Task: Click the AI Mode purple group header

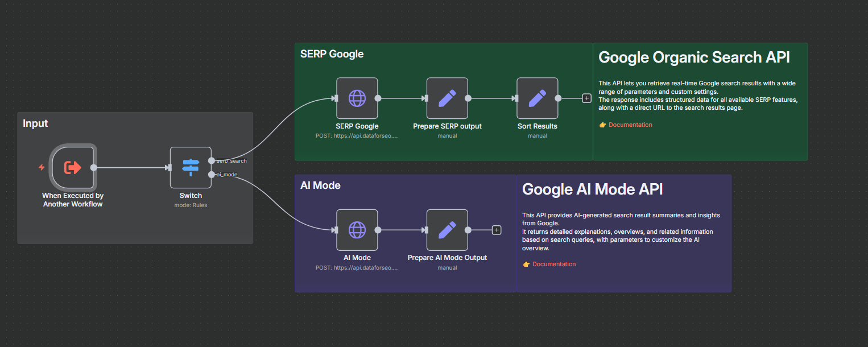Action: (320, 185)
